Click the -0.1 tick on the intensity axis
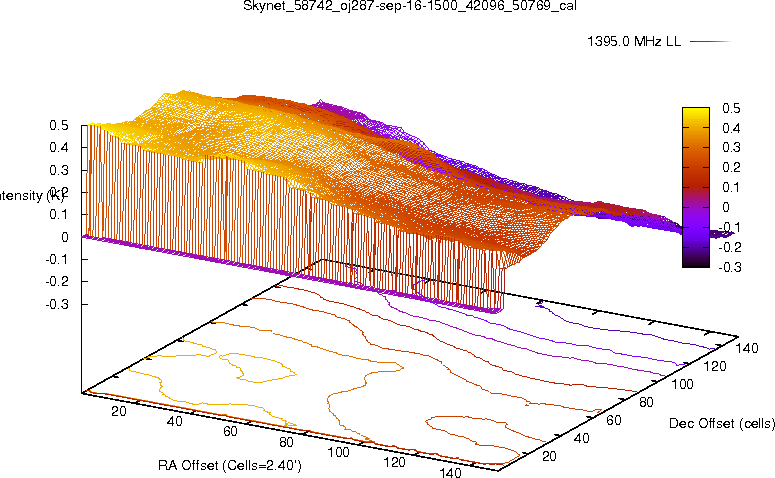This screenshot has height=478, width=775. 57,259
